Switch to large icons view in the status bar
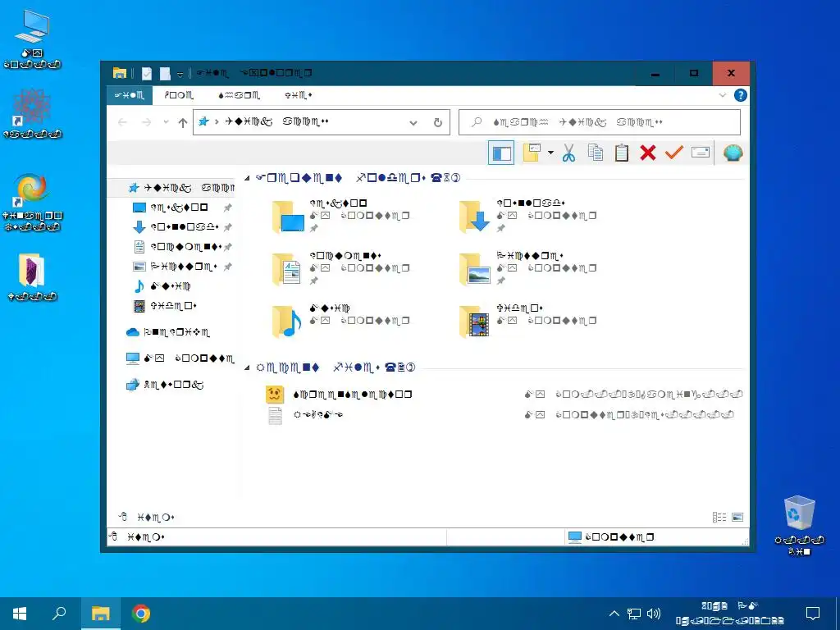Image resolution: width=840 pixels, height=630 pixels. pyautogui.click(x=737, y=517)
